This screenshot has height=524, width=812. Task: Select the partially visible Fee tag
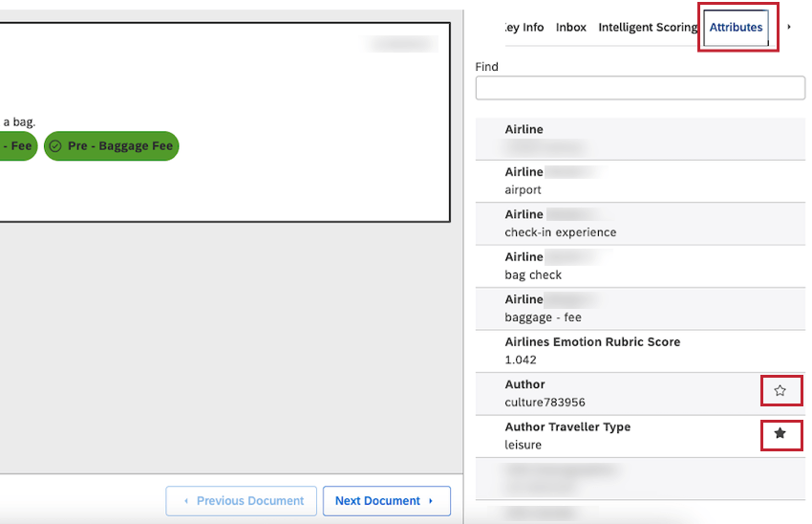click(x=18, y=146)
